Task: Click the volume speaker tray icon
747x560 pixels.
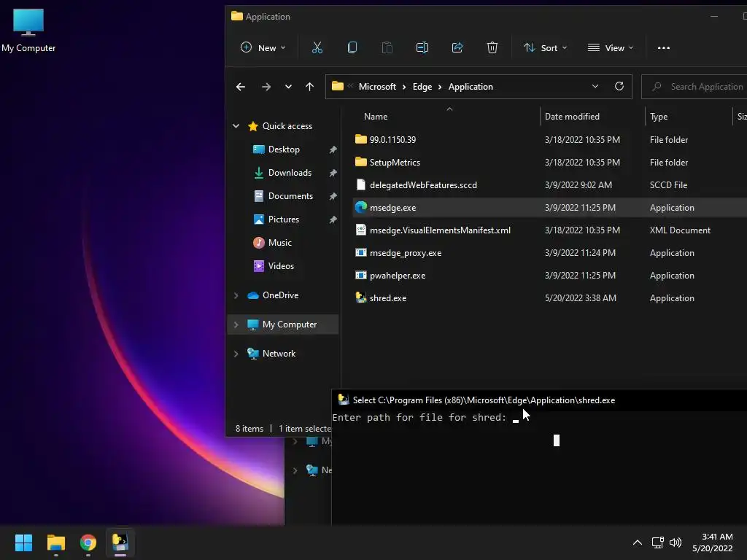Action: point(675,542)
